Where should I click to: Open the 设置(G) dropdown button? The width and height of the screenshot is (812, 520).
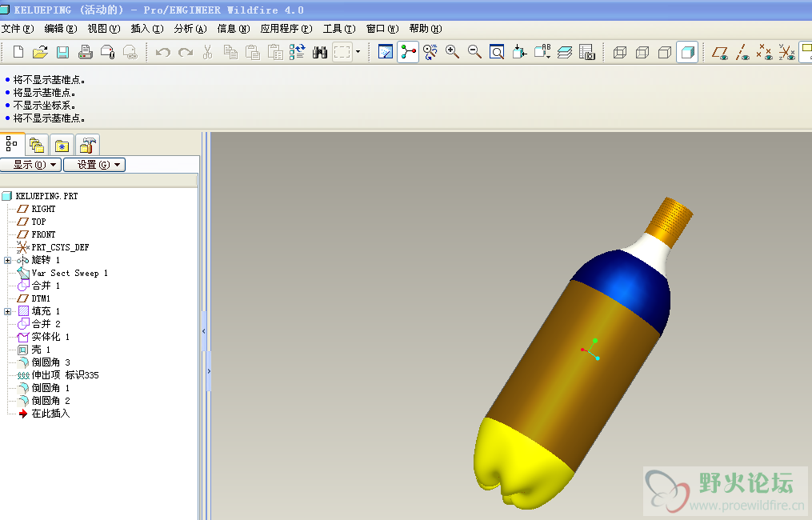point(94,165)
